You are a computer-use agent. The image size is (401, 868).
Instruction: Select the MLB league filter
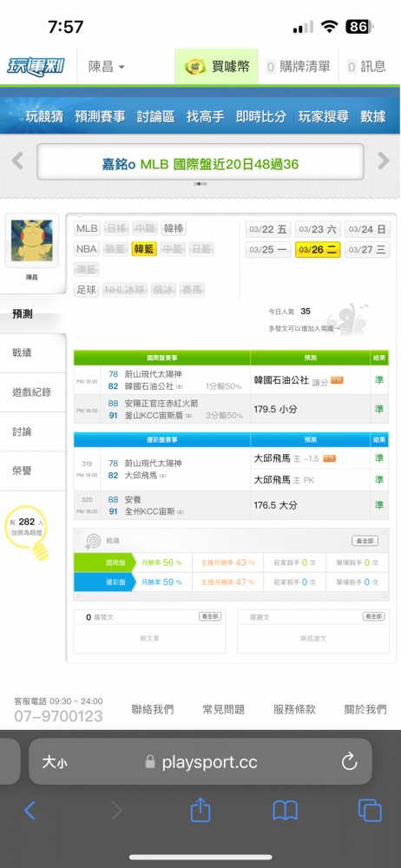[x=87, y=228]
